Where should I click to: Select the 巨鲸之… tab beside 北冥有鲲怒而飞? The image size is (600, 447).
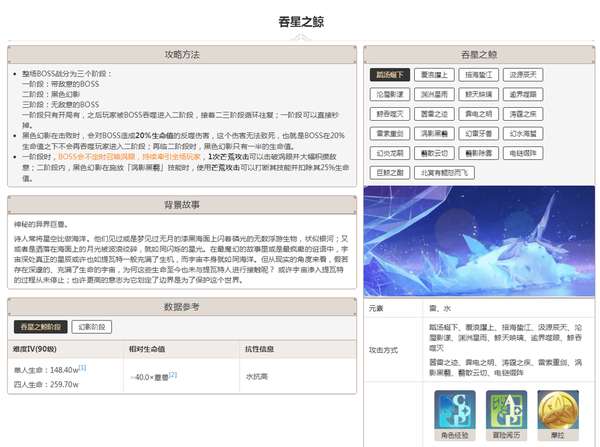pos(390,173)
